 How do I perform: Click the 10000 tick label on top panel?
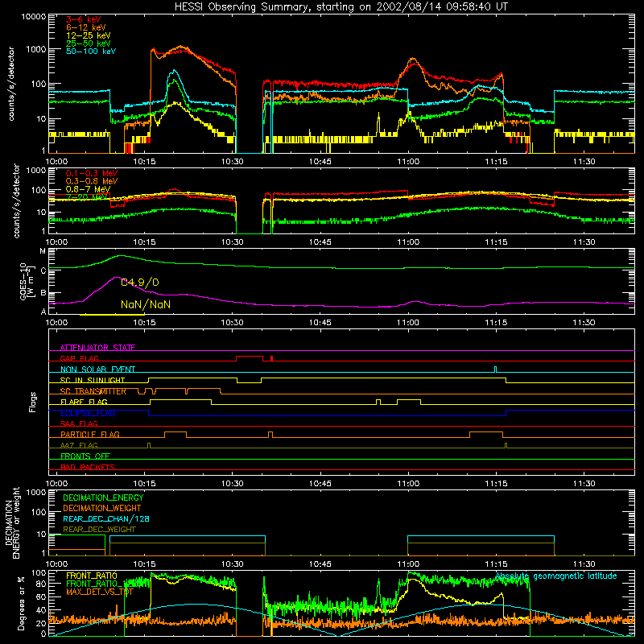click(34, 16)
